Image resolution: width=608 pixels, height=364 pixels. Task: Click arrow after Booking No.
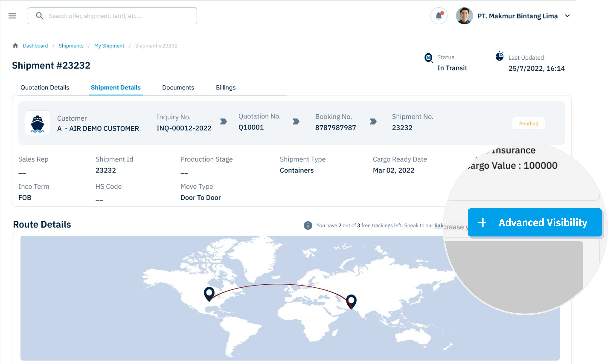coord(373,121)
